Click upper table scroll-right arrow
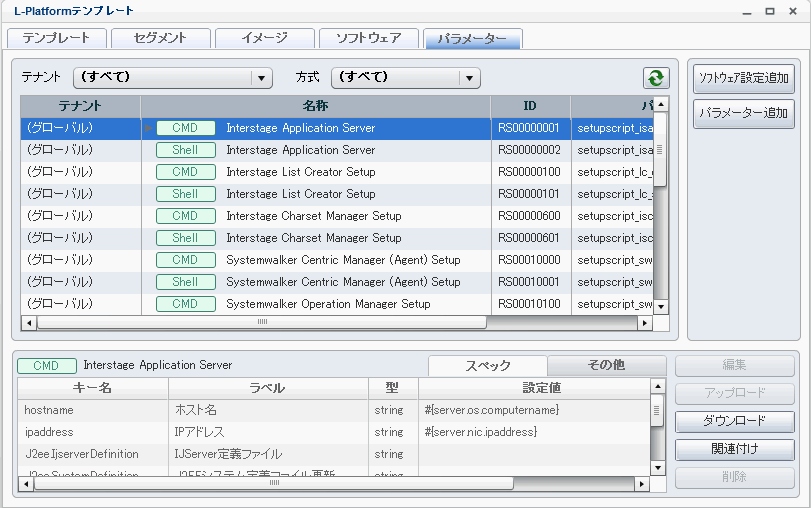This screenshot has width=811, height=508. 644,323
